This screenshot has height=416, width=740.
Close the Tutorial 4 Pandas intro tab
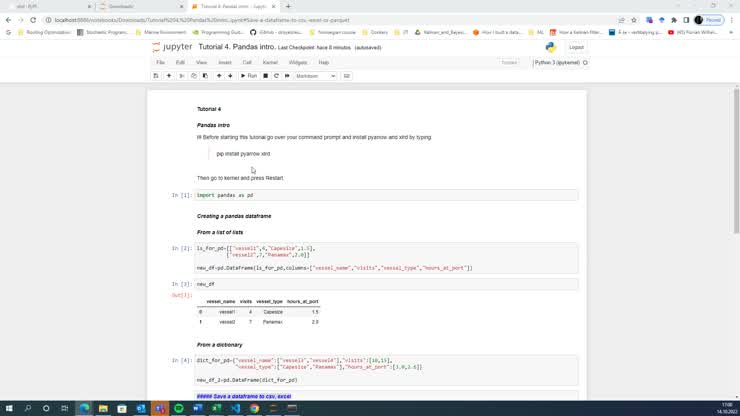coord(274,7)
